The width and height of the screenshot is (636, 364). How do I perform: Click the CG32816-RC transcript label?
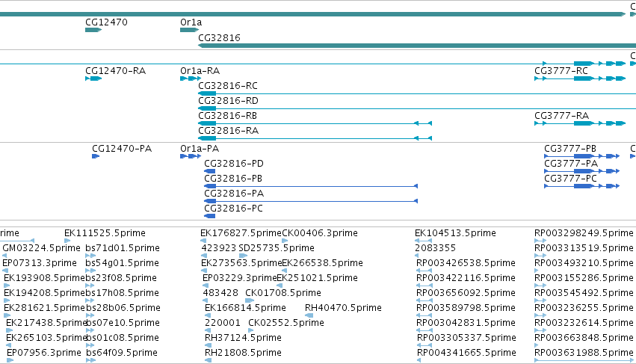228,86
